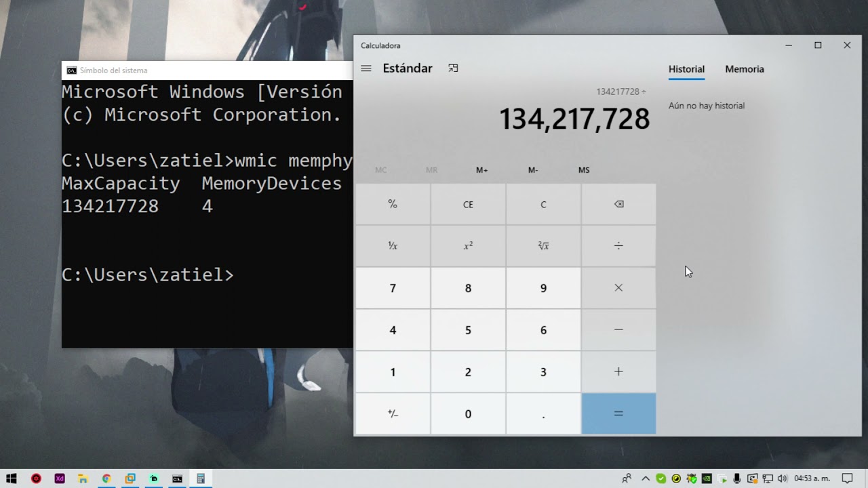Viewport: 868px width, 488px height.
Task: Toggle Keep on top mode icon
Action: [x=454, y=68]
